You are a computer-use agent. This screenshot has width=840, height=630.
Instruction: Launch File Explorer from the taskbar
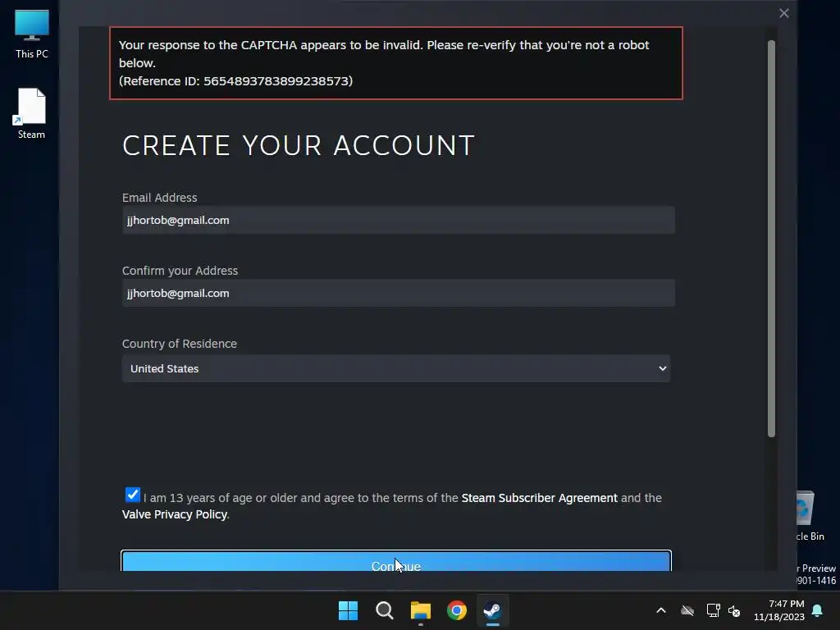(421, 610)
